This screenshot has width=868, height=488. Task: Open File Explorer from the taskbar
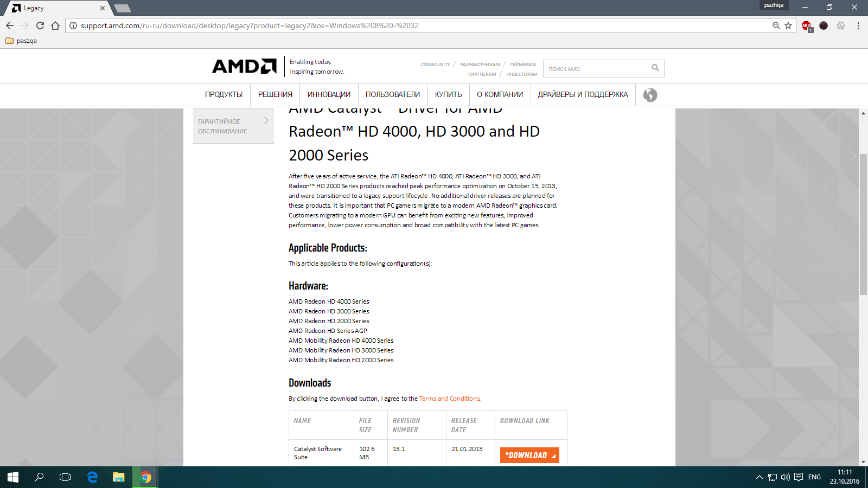coord(119,477)
